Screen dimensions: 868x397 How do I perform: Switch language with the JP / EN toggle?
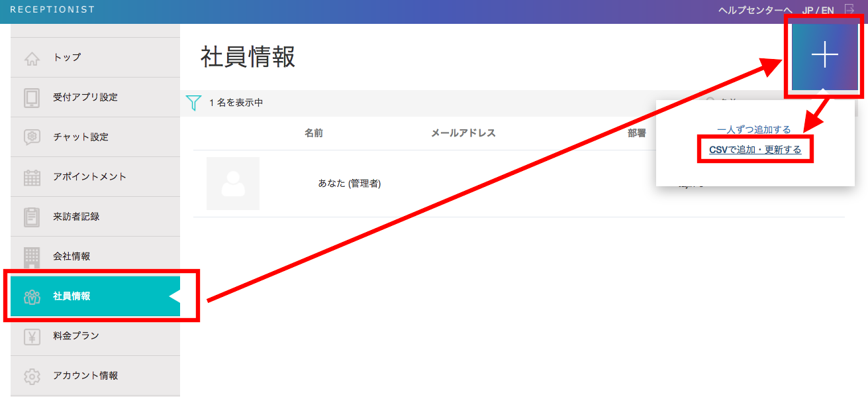click(x=818, y=10)
